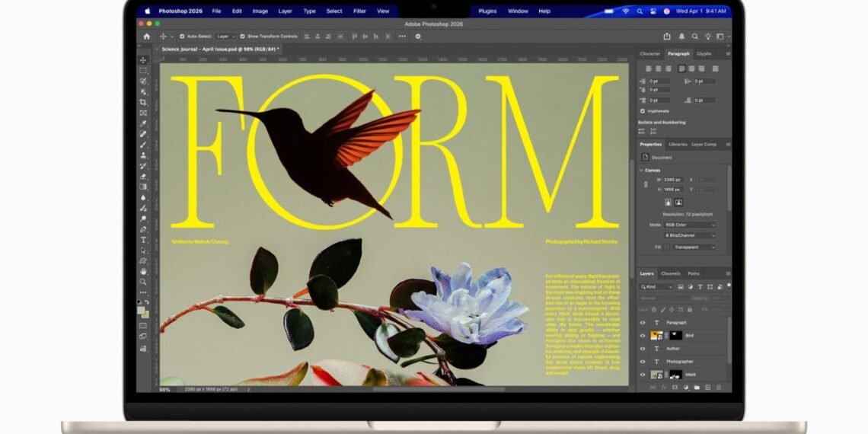The image size is (868, 434).
Task: Open the Mode RGB Color dropdown
Action: tap(690, 225)
